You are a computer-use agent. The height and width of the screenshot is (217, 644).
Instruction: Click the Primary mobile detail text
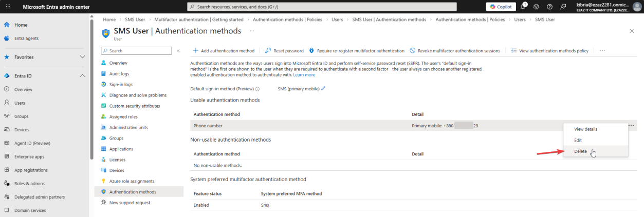click(x=445, y=125)
